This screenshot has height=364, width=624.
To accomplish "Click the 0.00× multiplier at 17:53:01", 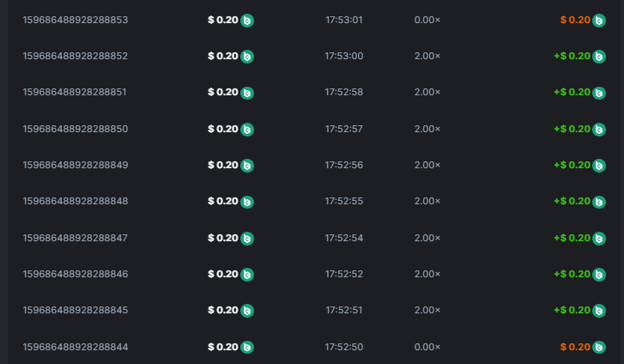I will 427,20.
